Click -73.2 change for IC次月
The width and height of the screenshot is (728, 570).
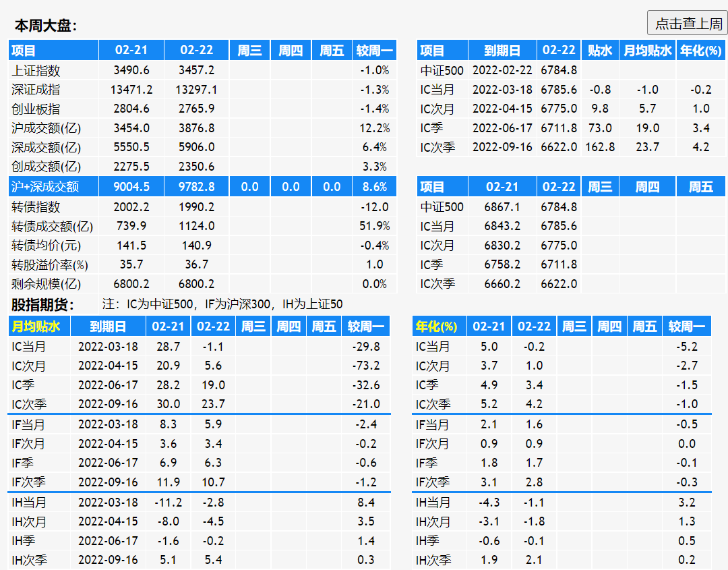(366, 366)
